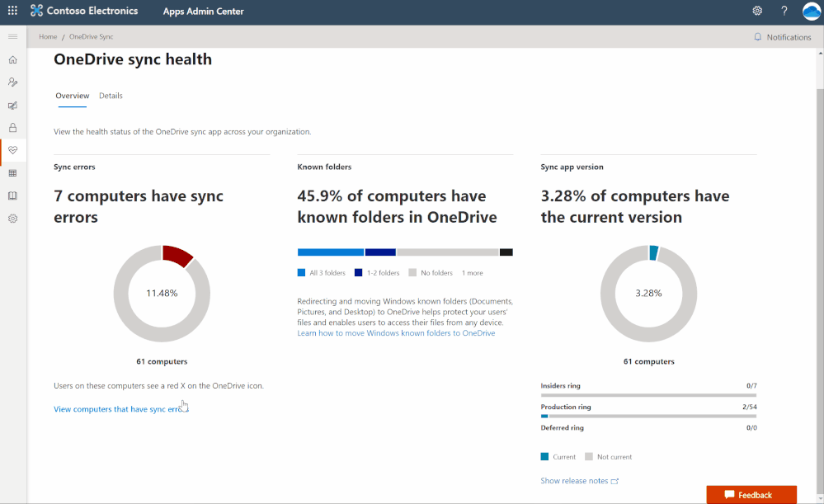The width and height of the screenshot is (824, 504).
Task: Select the heart health icon in sidebar
Action: click(12, 150)
